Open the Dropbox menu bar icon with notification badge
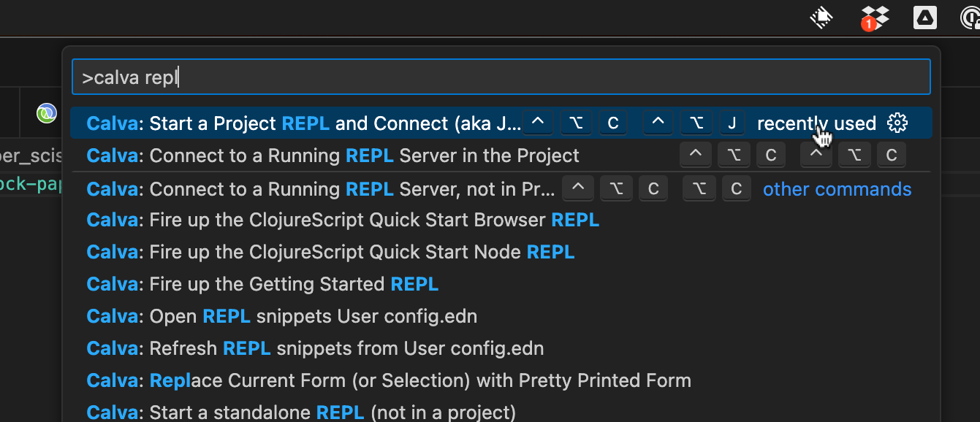 click(x=874, y=18)
